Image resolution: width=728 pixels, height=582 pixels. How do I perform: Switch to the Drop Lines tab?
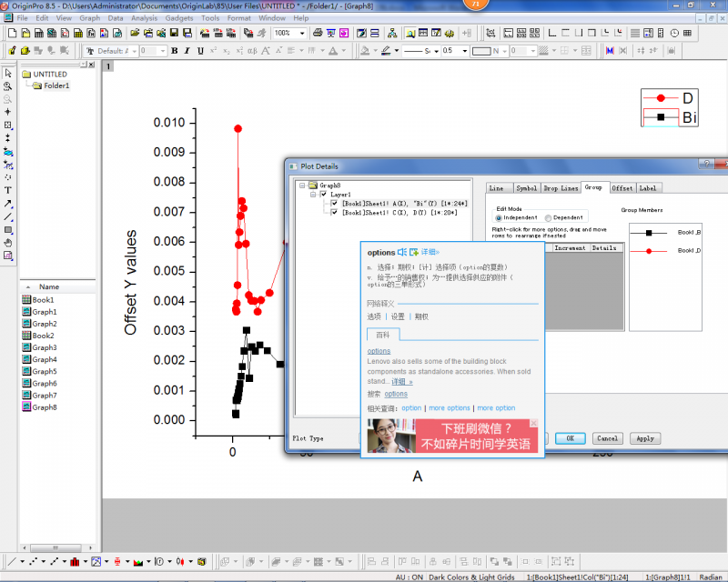(x=561, y=188)
